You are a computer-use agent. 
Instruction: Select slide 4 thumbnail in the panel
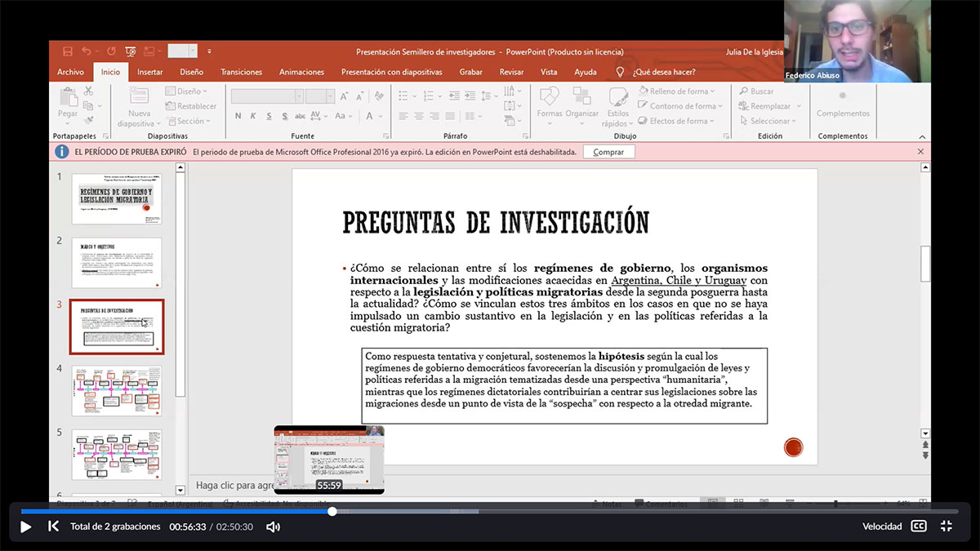pyautogui.click(x=117, y=391)
